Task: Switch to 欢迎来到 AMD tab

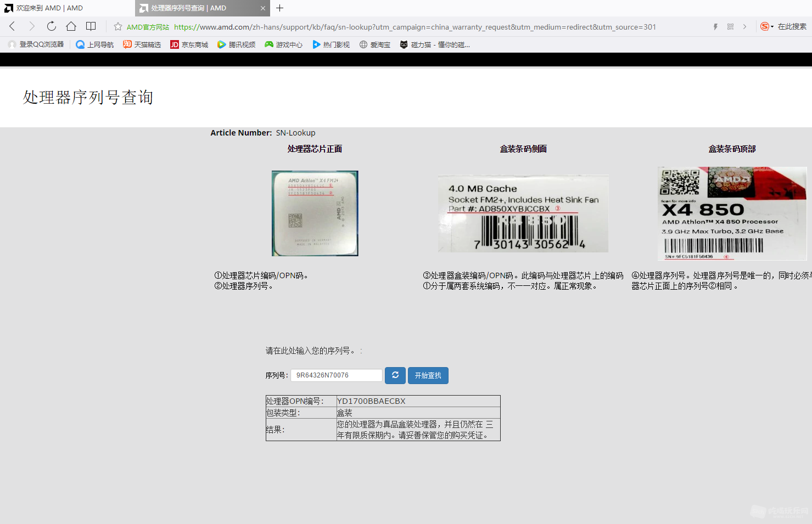Action: click(67, 8)
